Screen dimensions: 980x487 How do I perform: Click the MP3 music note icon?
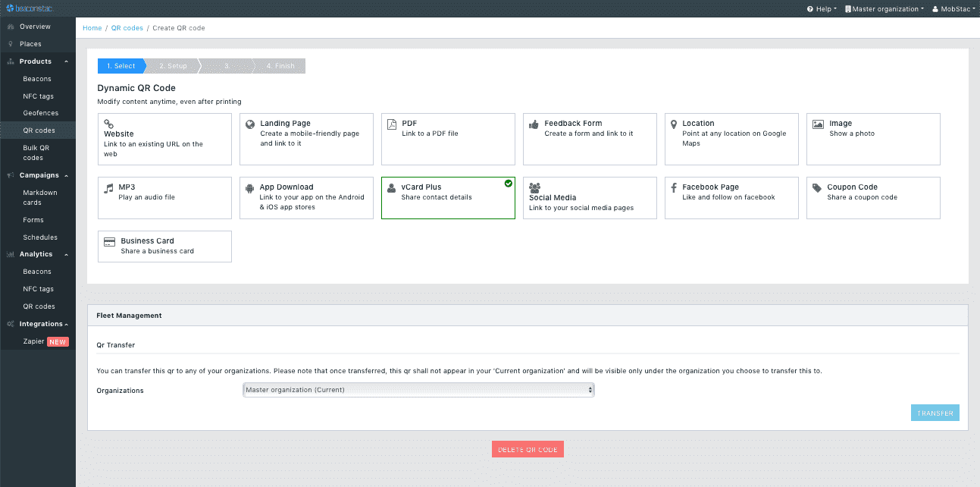108,187
